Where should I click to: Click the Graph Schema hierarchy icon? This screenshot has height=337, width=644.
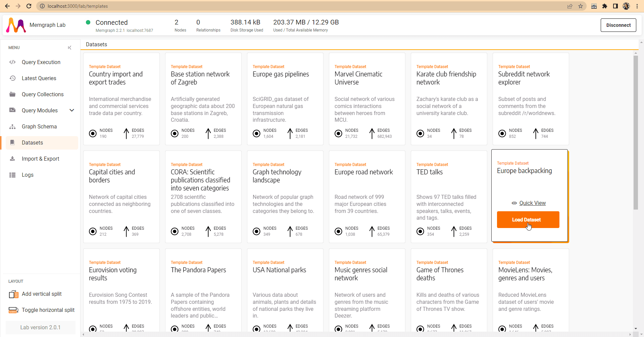pos(12,126)
